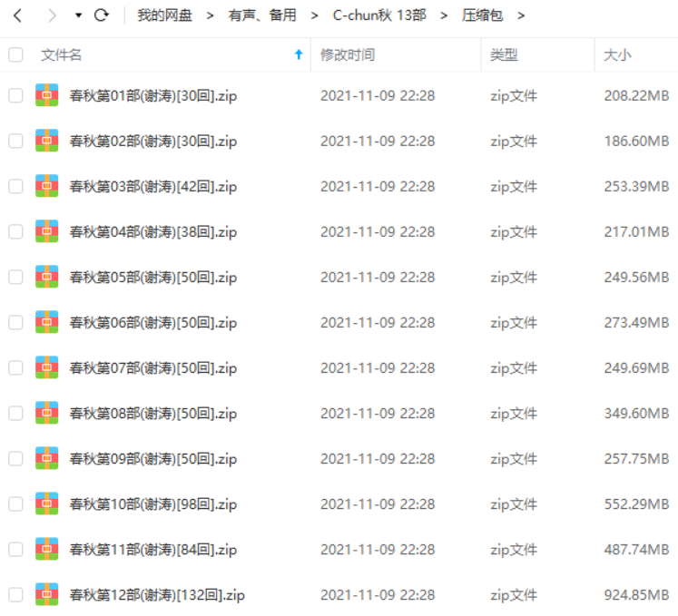
Task: Toggle the blue sort arrow in 文件名 column
Action: tap(299, 54)
